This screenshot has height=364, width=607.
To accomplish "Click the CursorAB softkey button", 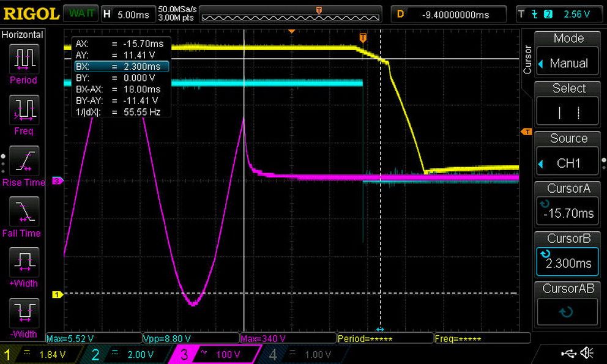I will click(x=567, y=303).
